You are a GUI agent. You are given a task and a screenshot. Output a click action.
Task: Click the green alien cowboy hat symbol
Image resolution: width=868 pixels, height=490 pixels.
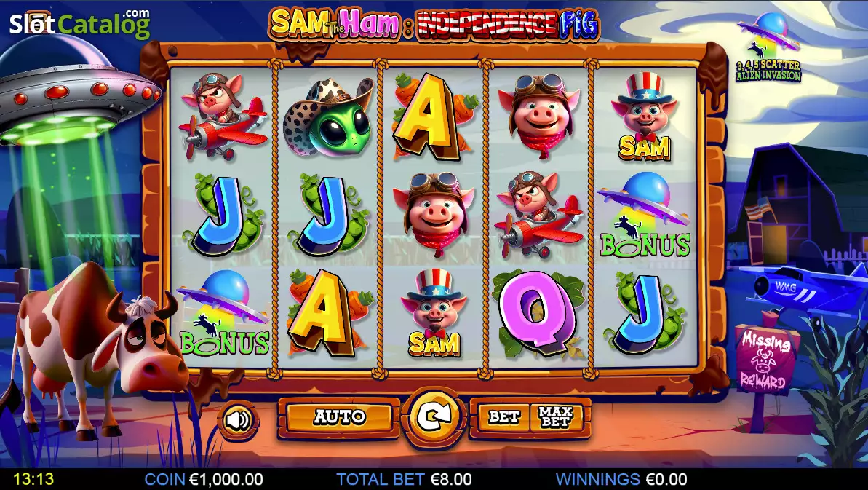click(x=327, y=118)
